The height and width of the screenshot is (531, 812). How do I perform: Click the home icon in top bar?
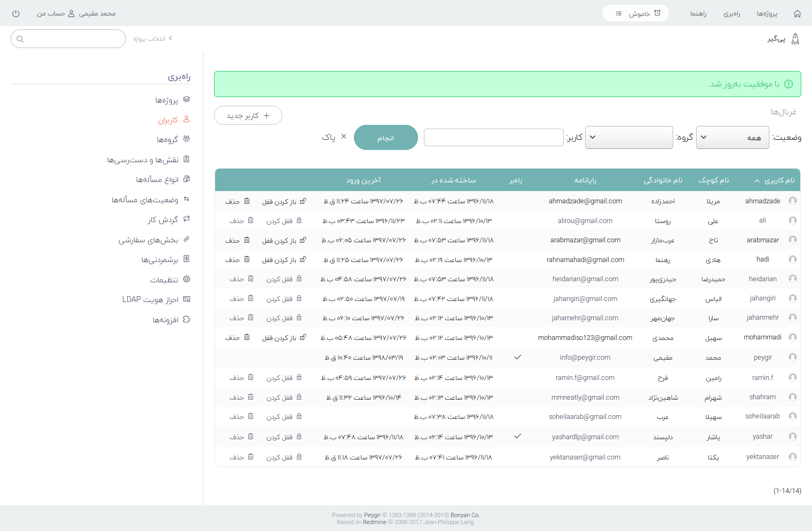(797, 13)
